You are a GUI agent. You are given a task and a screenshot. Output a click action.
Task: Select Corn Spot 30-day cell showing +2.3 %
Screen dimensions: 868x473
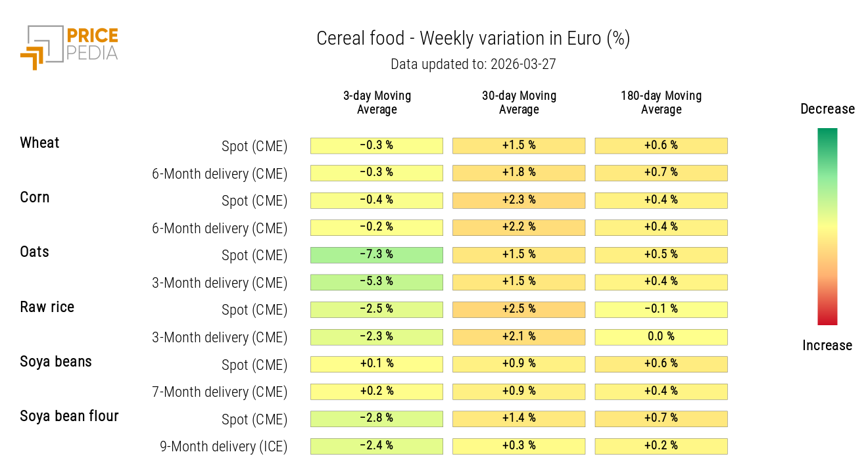coord(518,200)
